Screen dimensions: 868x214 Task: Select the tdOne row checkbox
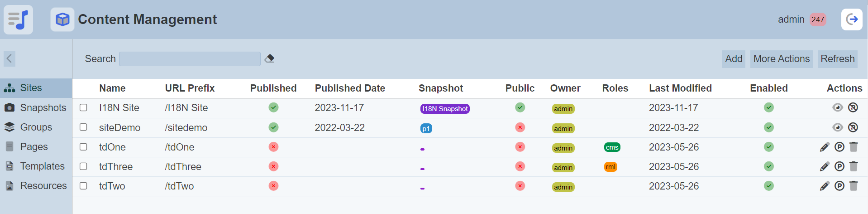83,147
